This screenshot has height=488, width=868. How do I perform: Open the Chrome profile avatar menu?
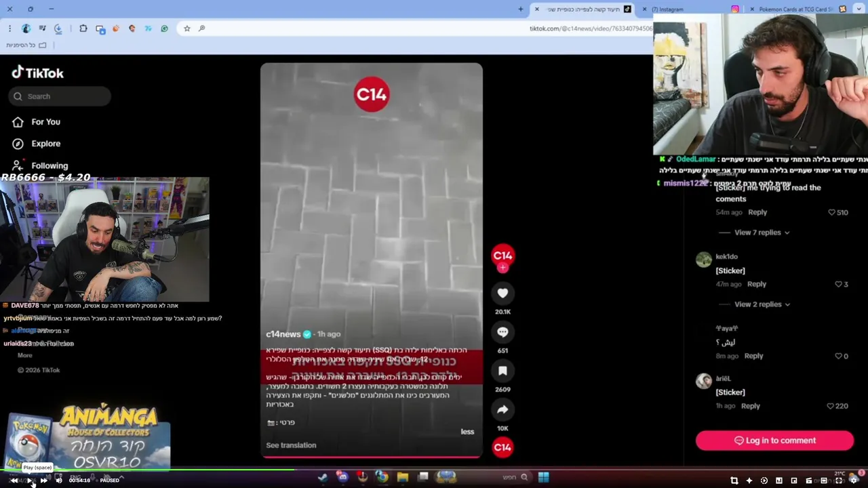tap(26, 28)
